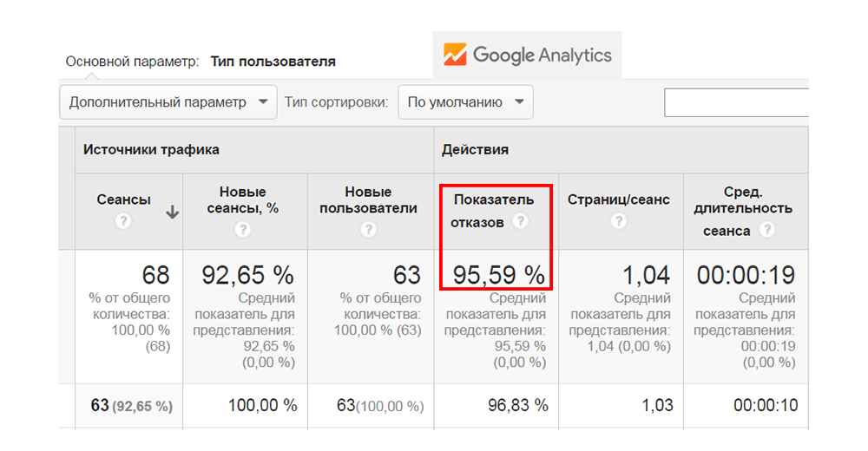Click help icon beside Показатель отказов

pyautogui.click(x=520, y=222)
